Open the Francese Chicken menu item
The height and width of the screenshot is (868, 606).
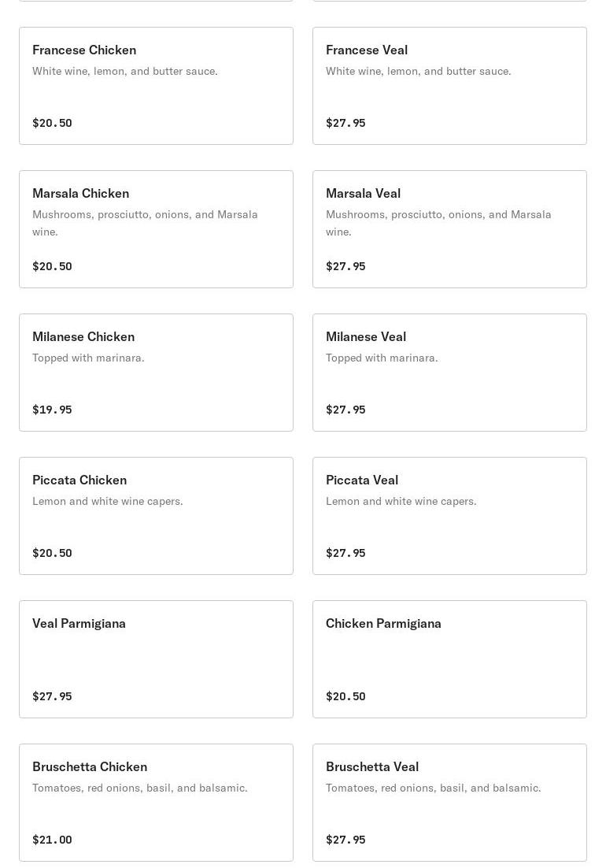pyautogui.click(x=156, y=86)
